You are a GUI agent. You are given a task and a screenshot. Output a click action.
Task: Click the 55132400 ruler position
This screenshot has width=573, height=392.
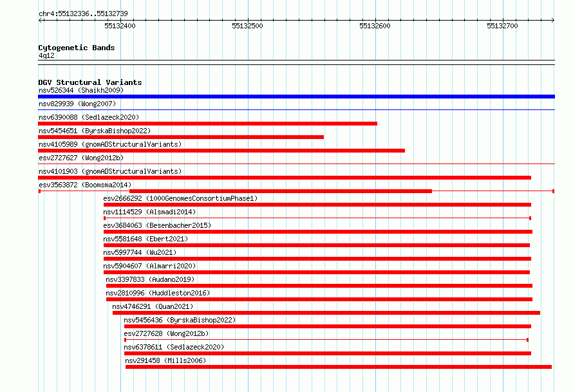120,26
